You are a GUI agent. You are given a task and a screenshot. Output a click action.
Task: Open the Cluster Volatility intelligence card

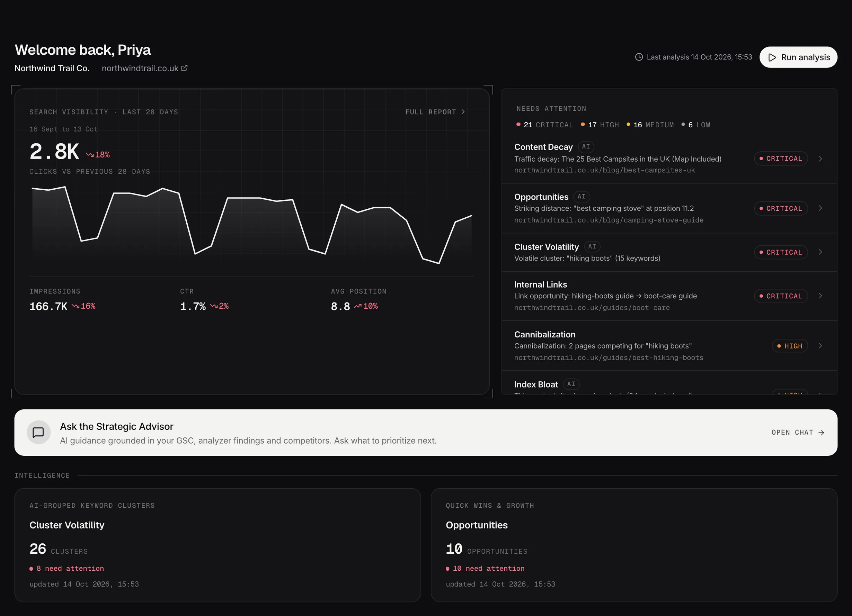218,545
